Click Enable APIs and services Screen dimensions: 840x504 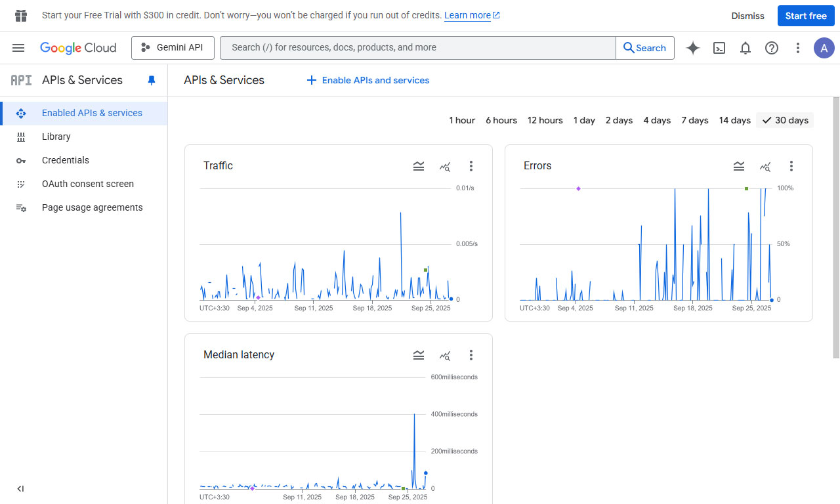(x=368, y=80)
